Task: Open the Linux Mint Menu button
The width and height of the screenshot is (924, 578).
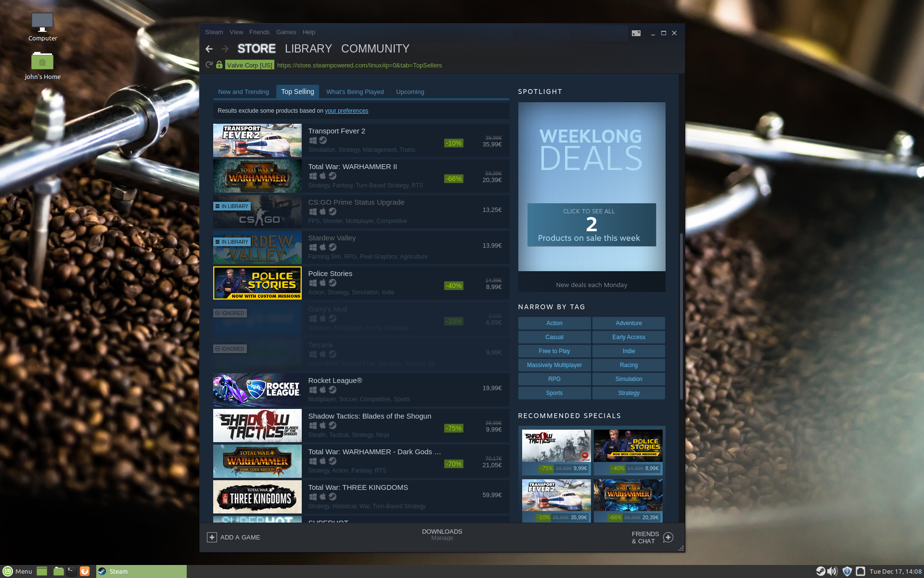Action: (17, 571)
